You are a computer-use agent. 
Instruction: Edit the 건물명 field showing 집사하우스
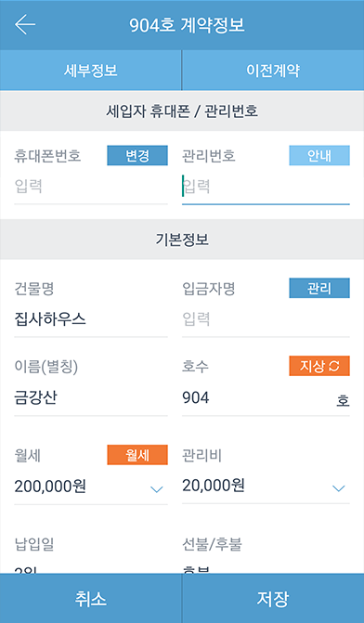coord(91,319)
